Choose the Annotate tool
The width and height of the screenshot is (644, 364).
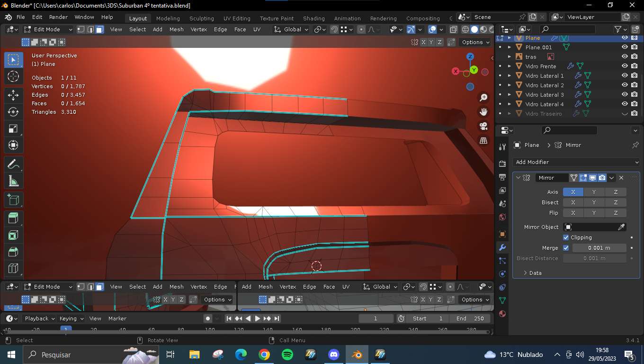click(x=13, y=164)
